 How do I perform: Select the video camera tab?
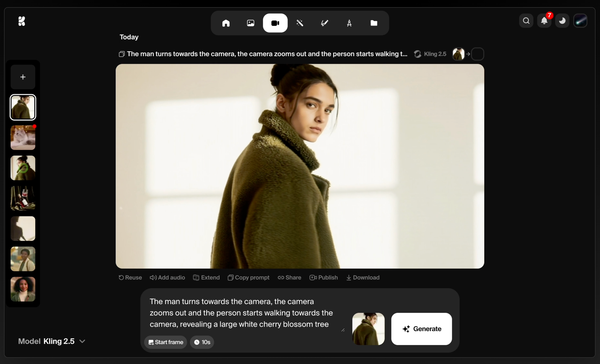click(275, 23)
